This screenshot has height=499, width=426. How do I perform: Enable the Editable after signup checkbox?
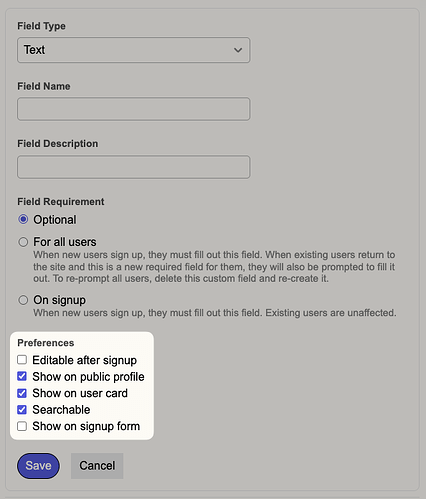click(22, 360)
